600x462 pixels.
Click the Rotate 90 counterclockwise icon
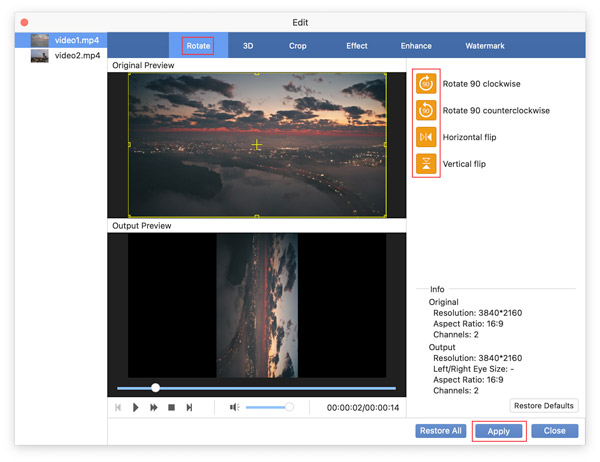tap(426, 111)
